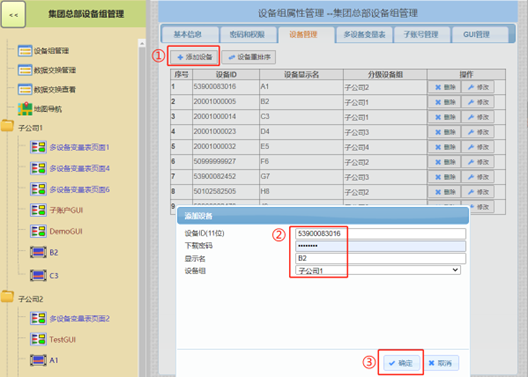This screenshot has width=528, height=377.
Task: Focus the 显示名 input field
Action: tap(381, 258)
